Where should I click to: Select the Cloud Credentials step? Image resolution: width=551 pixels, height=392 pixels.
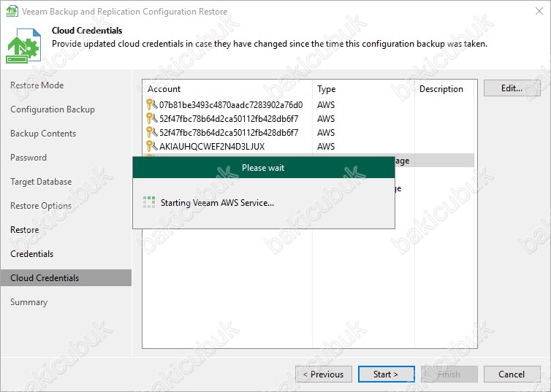pyautogui.click(x=66, y=278)
